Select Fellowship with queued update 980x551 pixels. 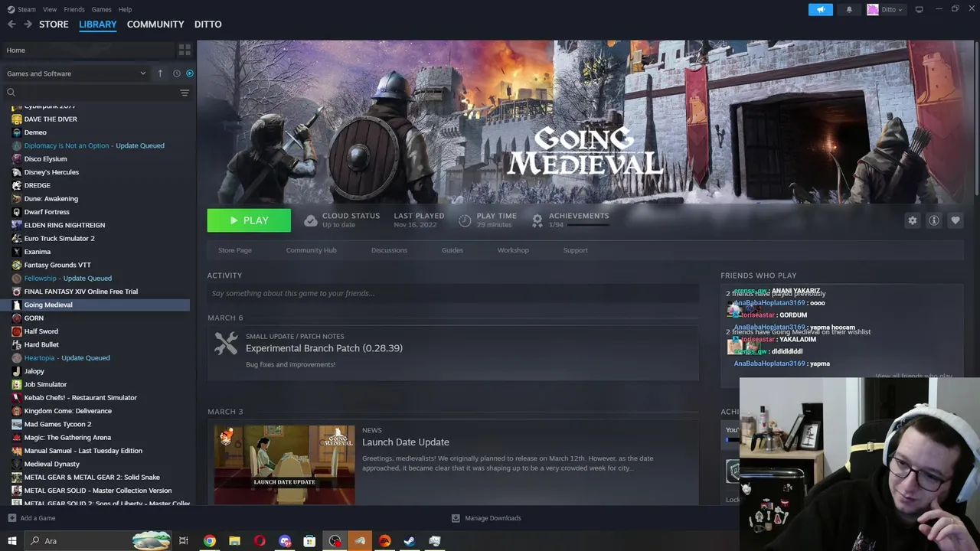67,279
